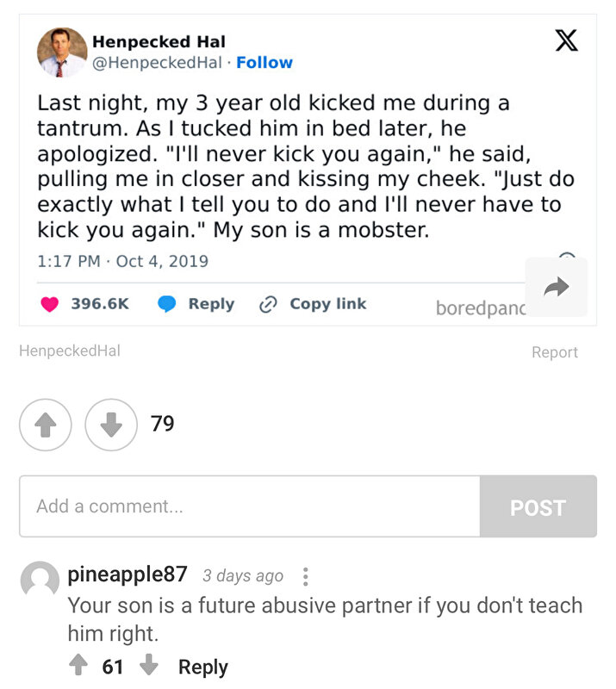Screen dimensions: 616x689
Task: Share the post using the arrow icon
Action: pos(557,288)
